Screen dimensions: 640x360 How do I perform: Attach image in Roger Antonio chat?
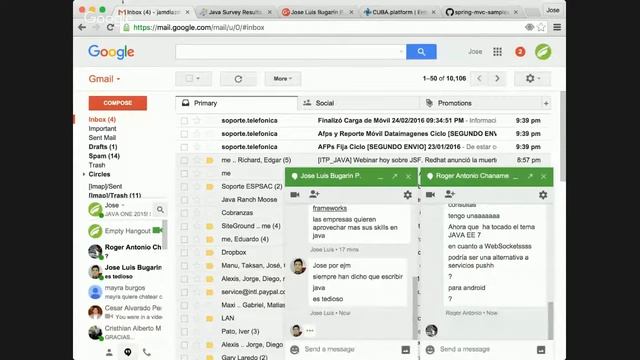pyautogui.click(x=541, y=350)
